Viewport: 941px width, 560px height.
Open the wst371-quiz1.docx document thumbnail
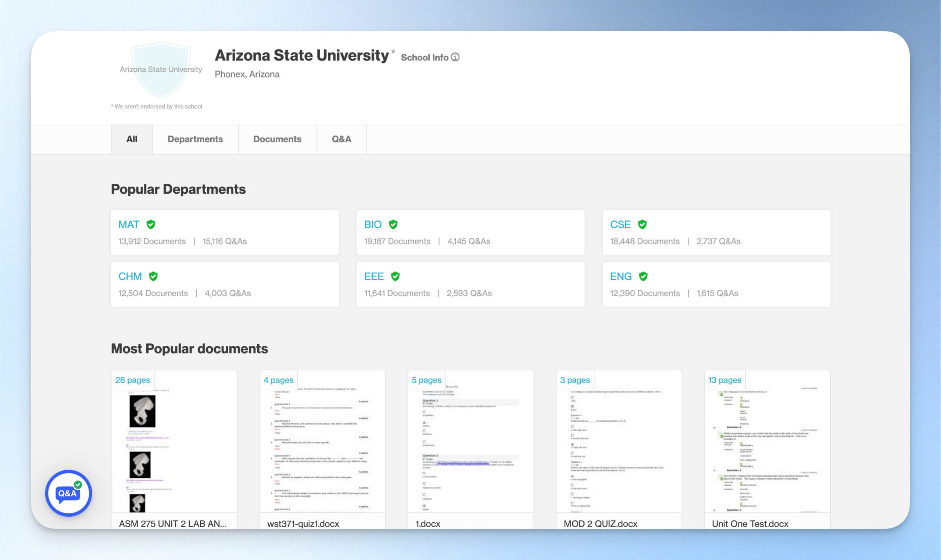click(322, 449)
